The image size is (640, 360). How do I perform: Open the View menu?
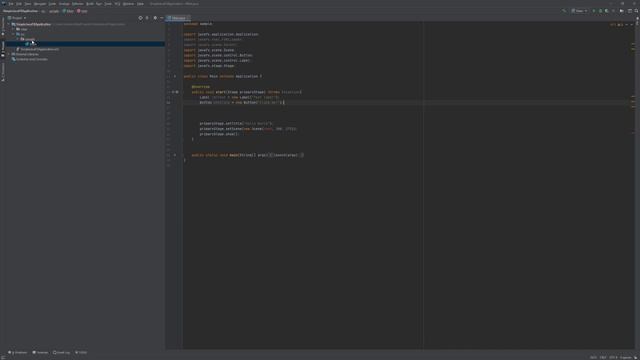[28, 4]
